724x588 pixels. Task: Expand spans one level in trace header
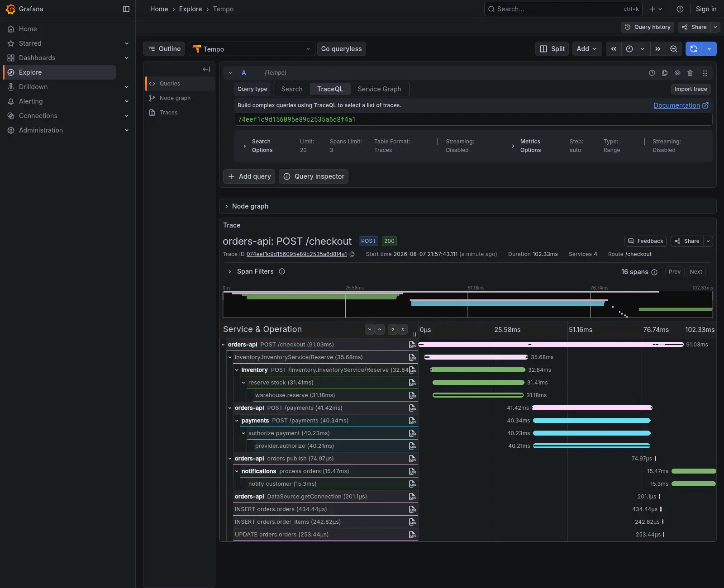click(x=370, y=329)
